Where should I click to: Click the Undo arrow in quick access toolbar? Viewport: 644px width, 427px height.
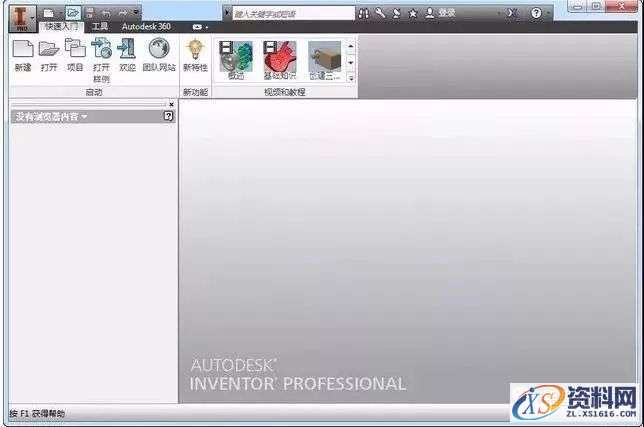pyautogui.click(x=106, y=14)
